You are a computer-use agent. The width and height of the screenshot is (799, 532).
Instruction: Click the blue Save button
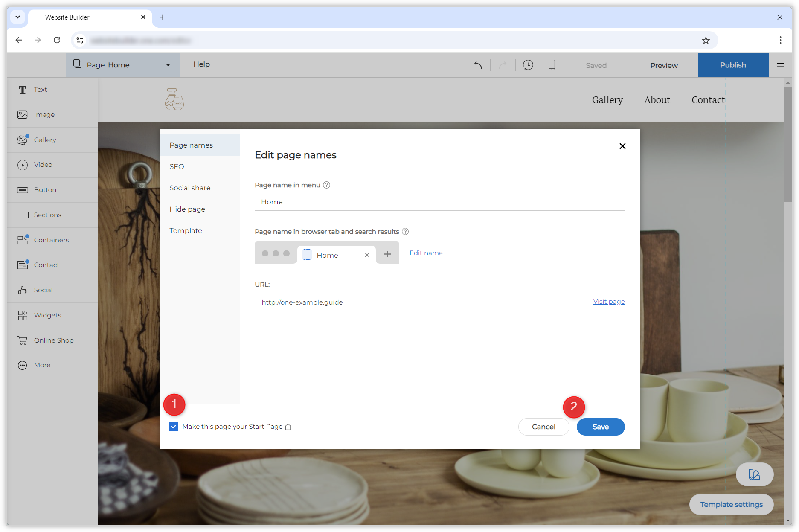tap(600, 427)
